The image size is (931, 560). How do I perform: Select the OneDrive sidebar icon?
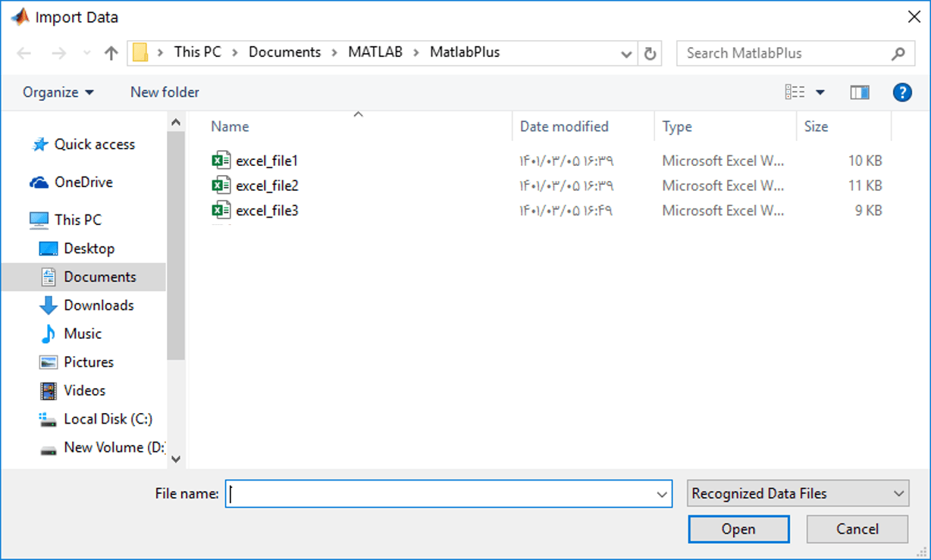click(39, 182)
